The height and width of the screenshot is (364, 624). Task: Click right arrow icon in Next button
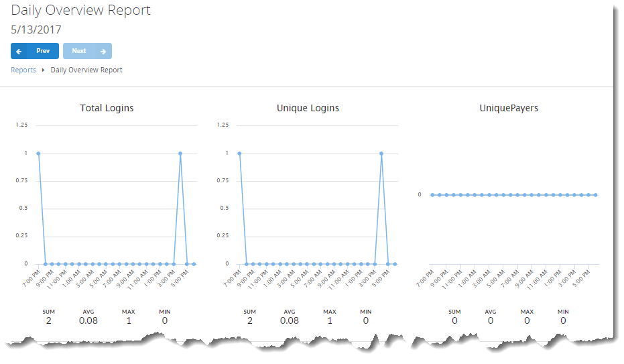(x=103, y=52)
